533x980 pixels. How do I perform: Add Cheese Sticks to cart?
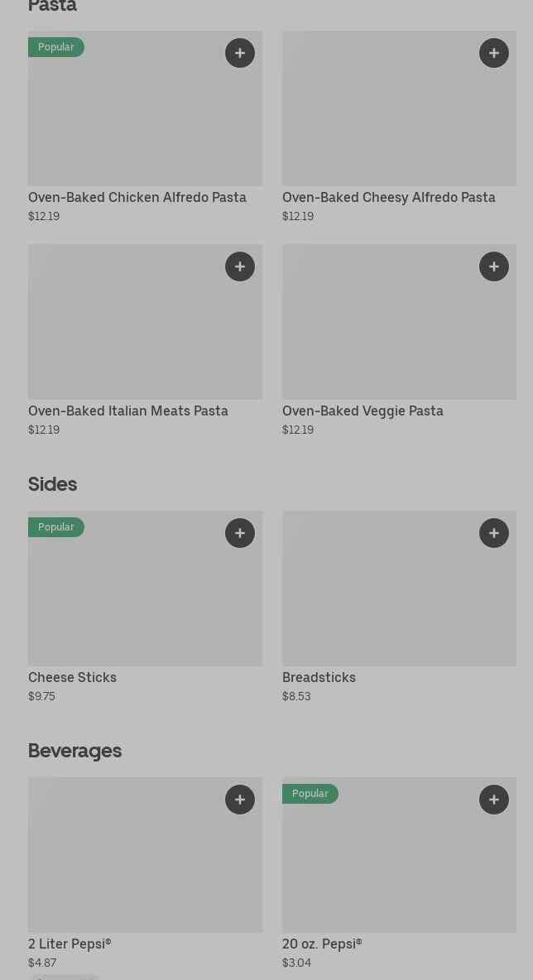pyautogui.click(x=240, y=533)
